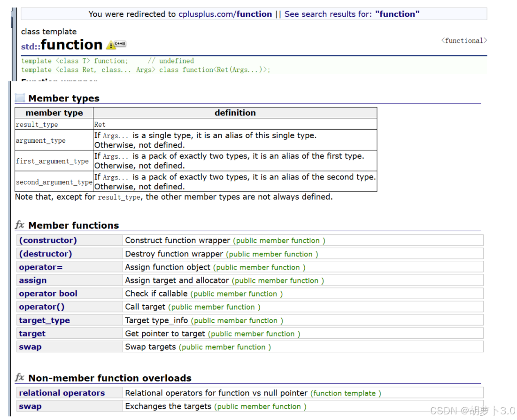Open the (destructor) member function page
This screenshot has width=517, height=420.
pos(46,254)
